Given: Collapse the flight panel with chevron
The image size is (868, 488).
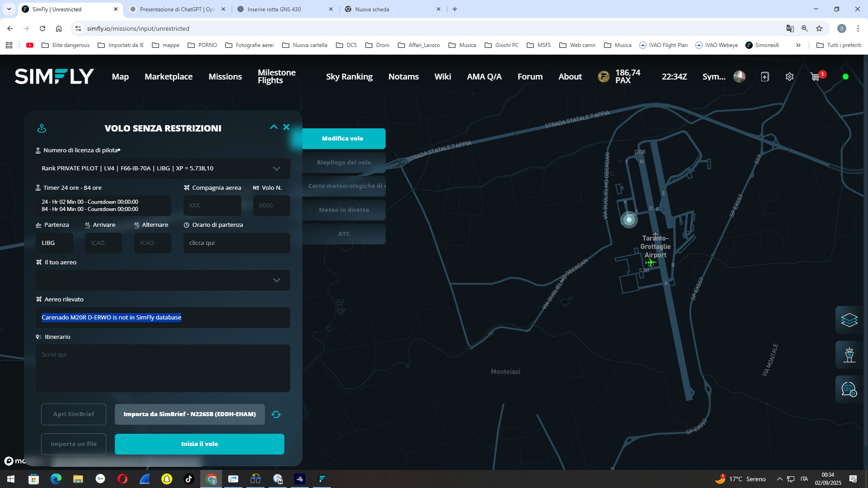Looking at the screenshot, I should tap(274, 127).
